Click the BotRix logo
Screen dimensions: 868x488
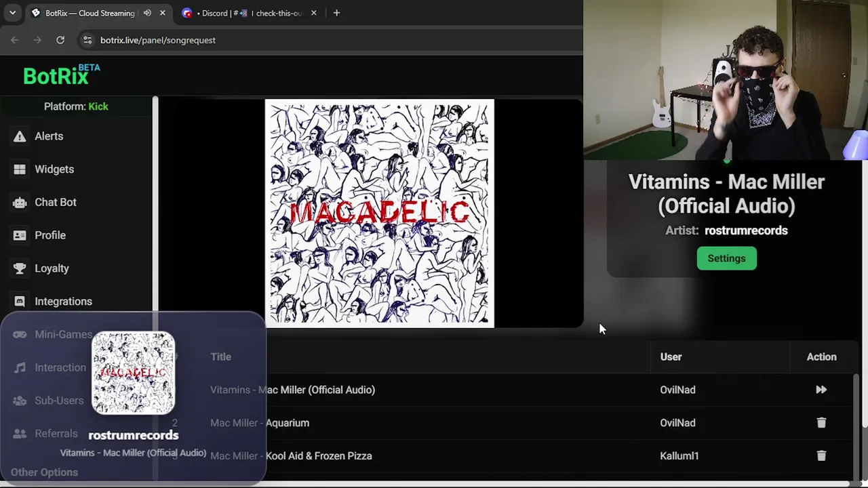pos(61,75)
